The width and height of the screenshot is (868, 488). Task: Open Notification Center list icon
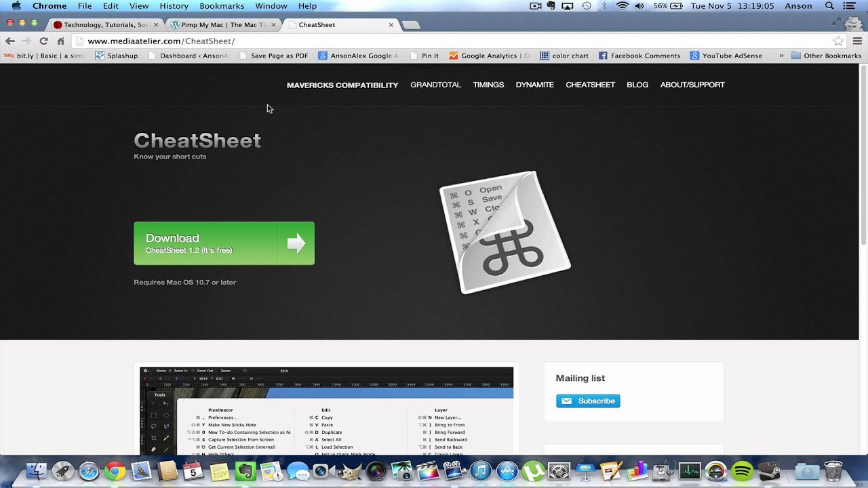point(851,6)
